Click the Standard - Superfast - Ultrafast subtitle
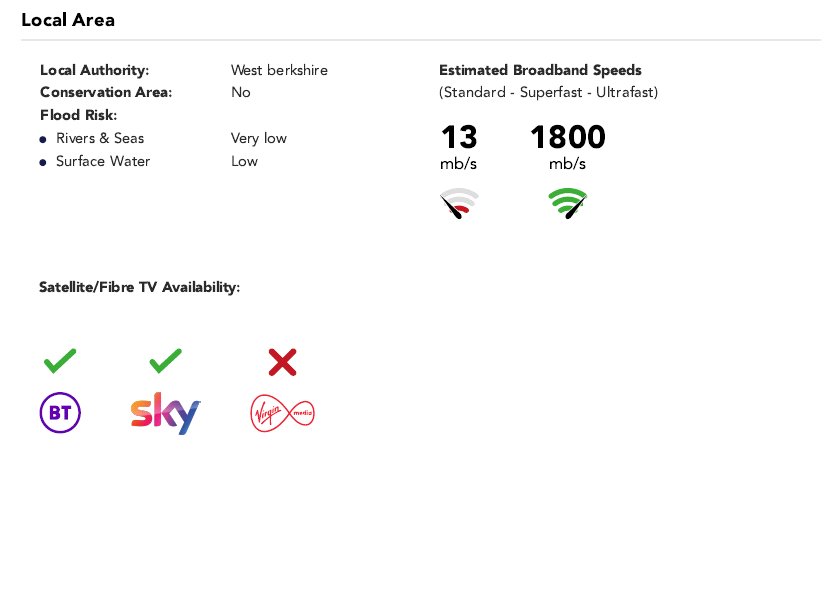Screen dimensions: 839x615 tap(548, 92)
